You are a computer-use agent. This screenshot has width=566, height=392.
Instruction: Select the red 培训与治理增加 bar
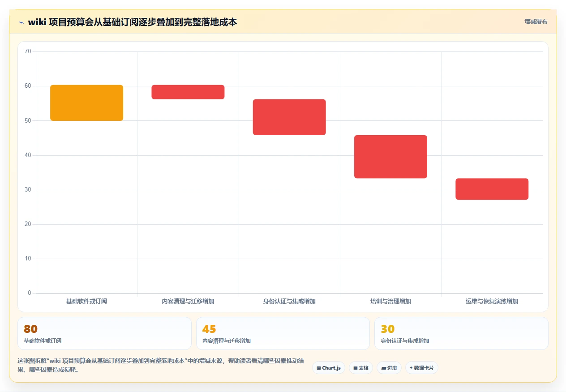390,157
